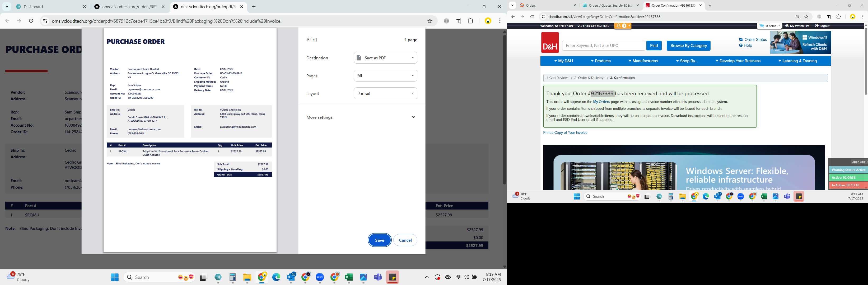Image resolution: width=868 pixels, height=285 pixels.
Task: Switch to Orders / Quotes Search tab
Action: [x=610, y=5]
